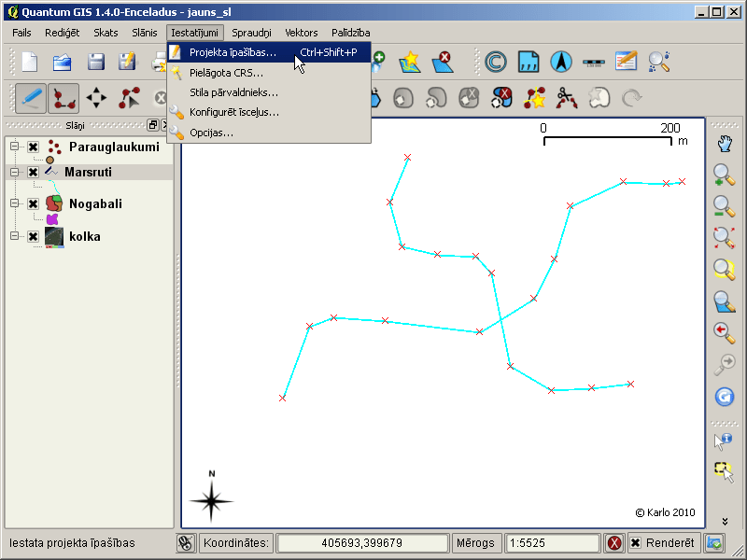747x560 pixels.
Task: Click Zoom Last icon with red arrow
Action: (725, 333)
